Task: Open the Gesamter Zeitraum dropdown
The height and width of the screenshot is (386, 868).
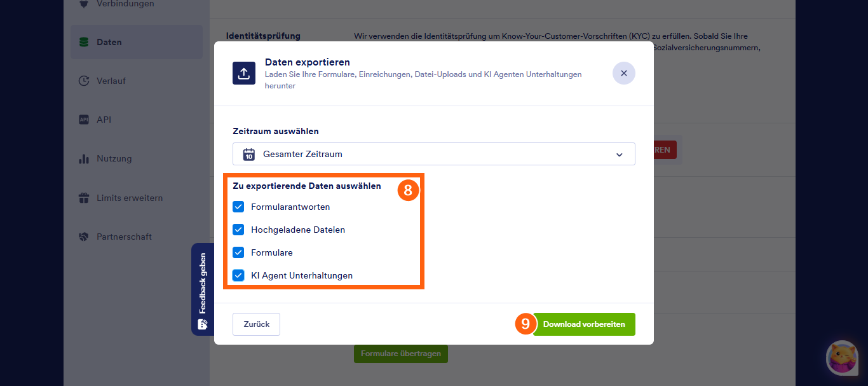Action: click(434, 154)
